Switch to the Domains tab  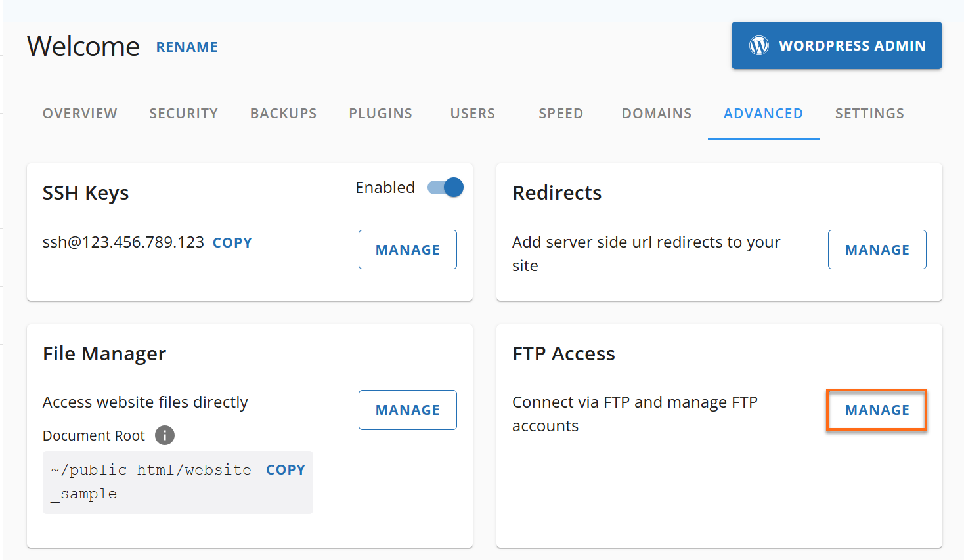coord(657,114)
